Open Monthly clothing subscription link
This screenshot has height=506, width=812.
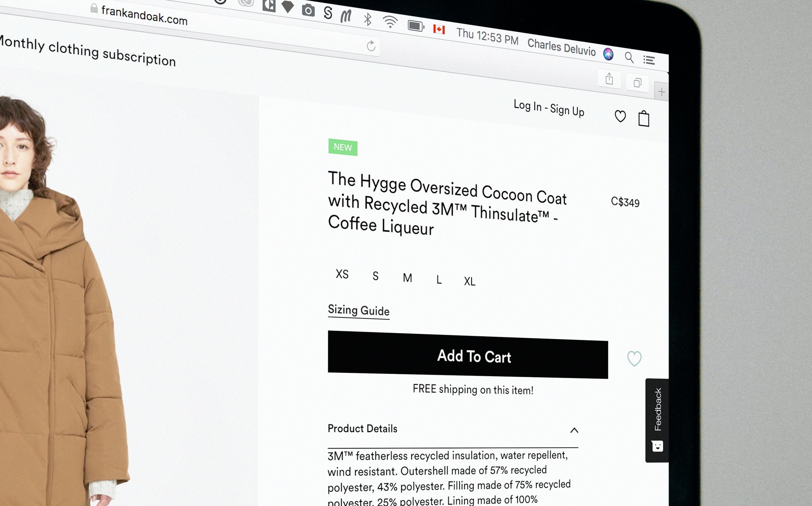coord(87,52)
